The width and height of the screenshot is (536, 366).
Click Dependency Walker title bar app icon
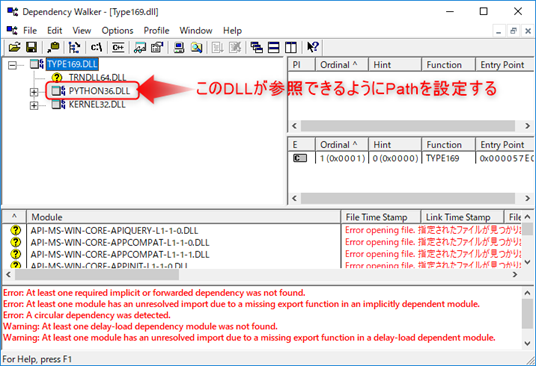pos(13,12)
